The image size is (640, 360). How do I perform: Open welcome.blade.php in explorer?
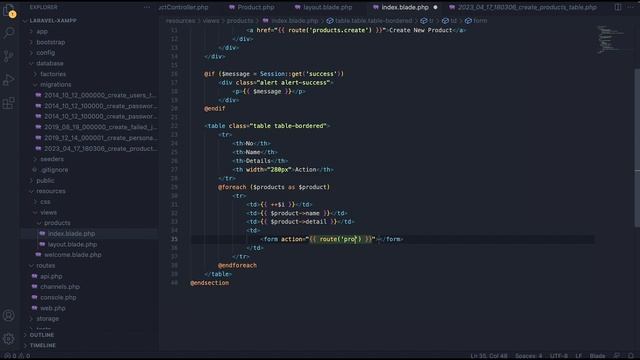73,255
